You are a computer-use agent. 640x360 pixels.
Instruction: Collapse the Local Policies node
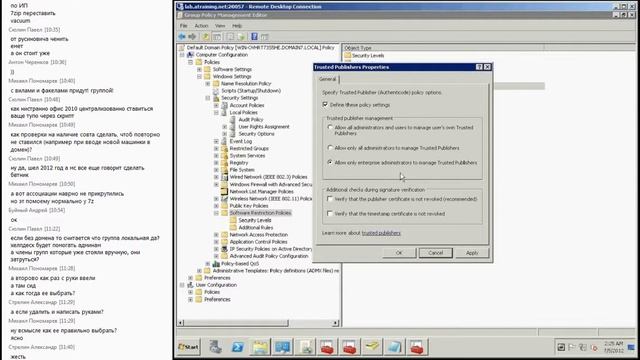[216, 112]
